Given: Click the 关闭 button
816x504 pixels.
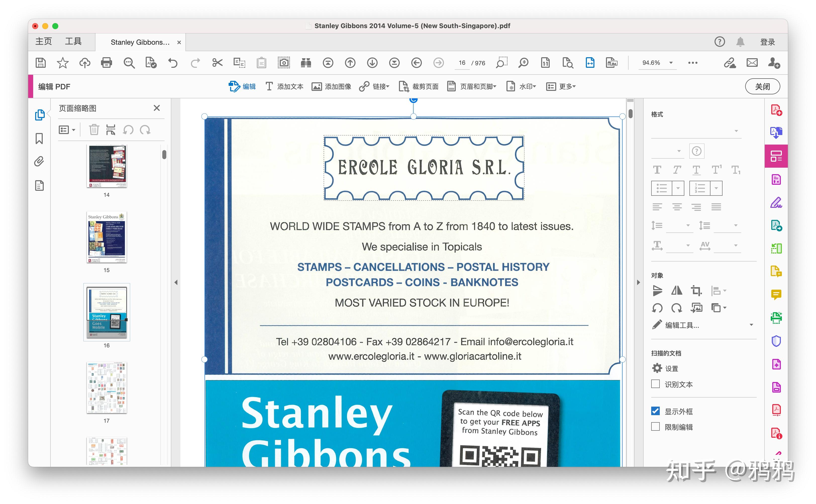Looking at the screenshot, I should tap(762, 87).
